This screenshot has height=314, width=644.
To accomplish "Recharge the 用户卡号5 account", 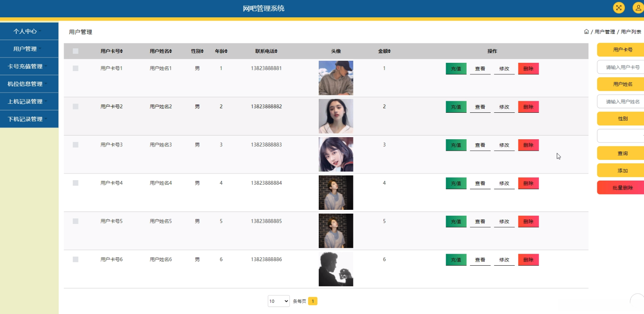I will (456, 221).
